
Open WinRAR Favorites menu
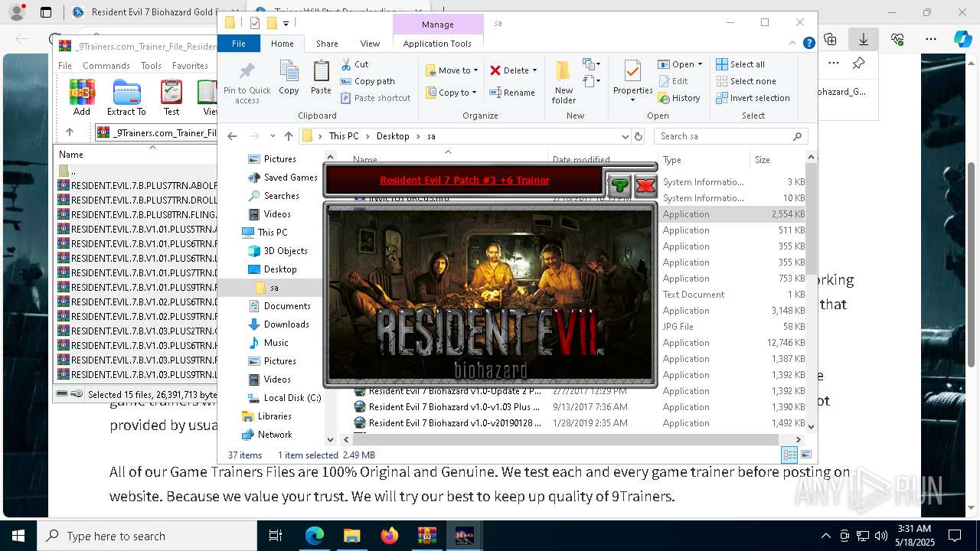coord(190,66)
